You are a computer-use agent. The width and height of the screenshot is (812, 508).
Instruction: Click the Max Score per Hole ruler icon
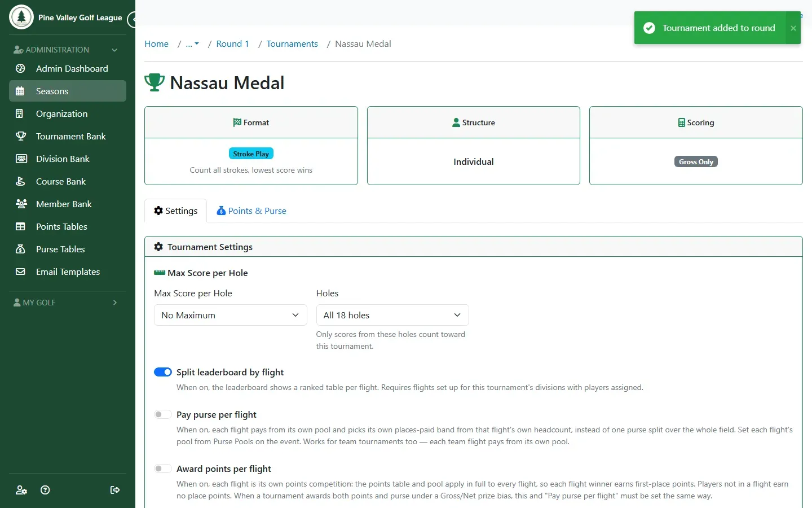[160, 273]
